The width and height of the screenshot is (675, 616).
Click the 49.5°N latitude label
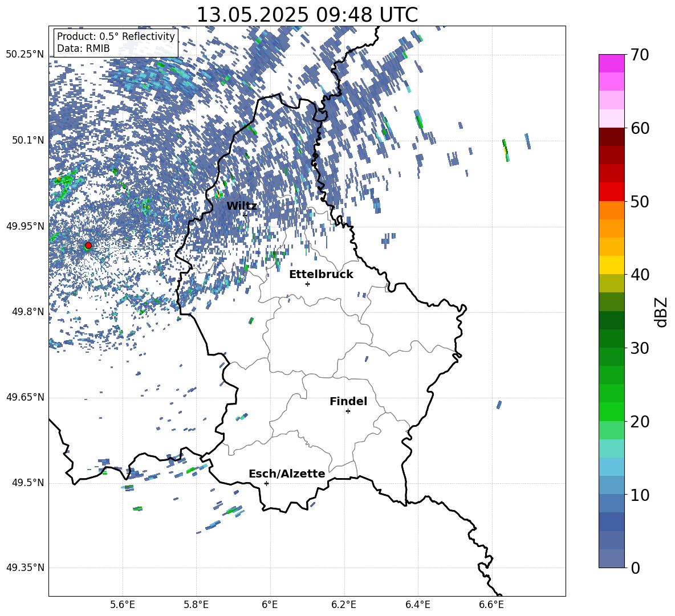click(x=27, y=483)
